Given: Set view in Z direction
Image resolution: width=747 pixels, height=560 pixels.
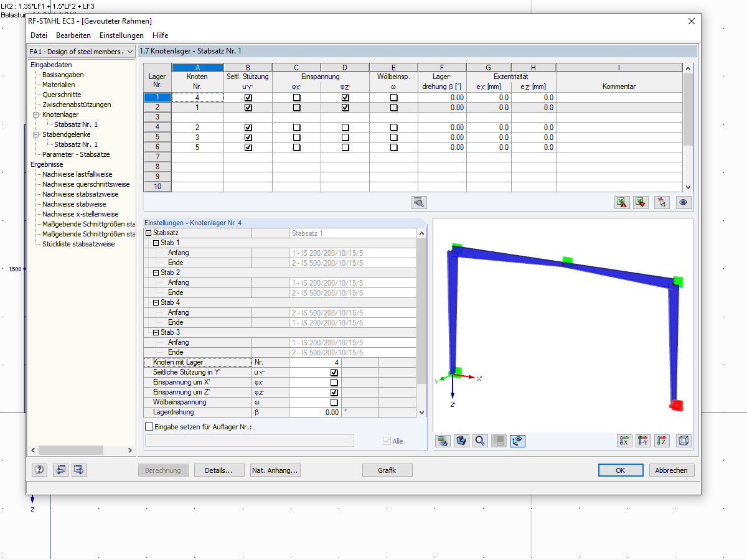Looking at the screenshot, I should coord(662,441).
